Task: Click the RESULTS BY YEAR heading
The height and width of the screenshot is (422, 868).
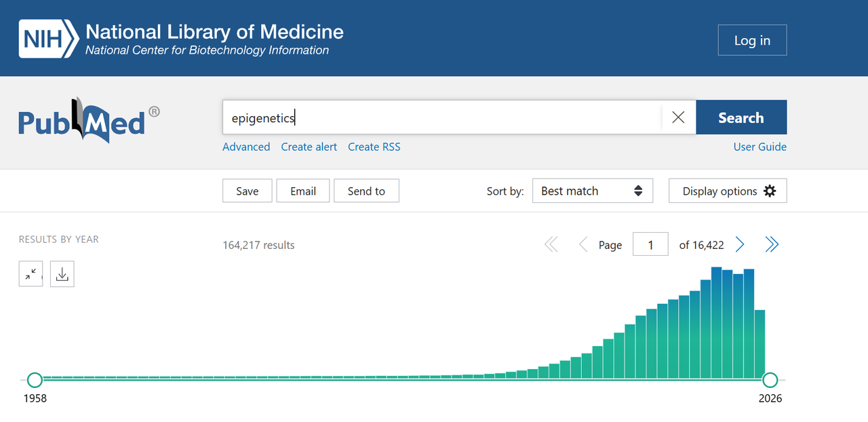Action: 59,239
